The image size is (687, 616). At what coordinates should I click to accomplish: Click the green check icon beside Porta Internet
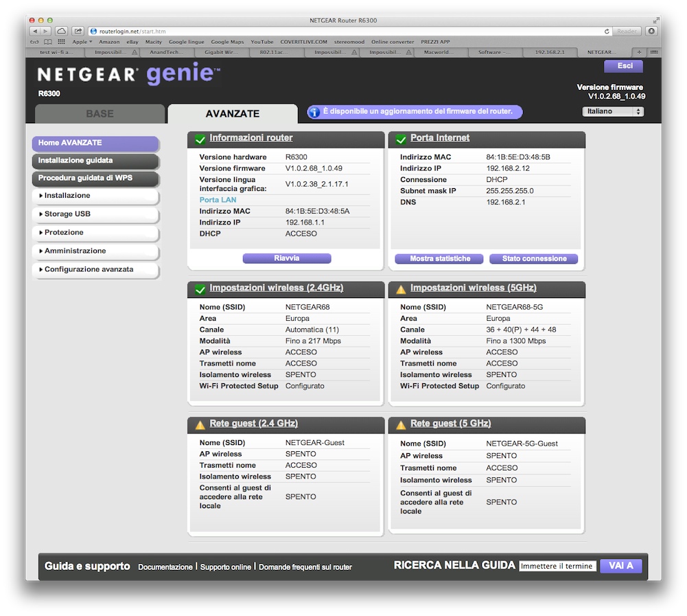[x=401, y=139]
